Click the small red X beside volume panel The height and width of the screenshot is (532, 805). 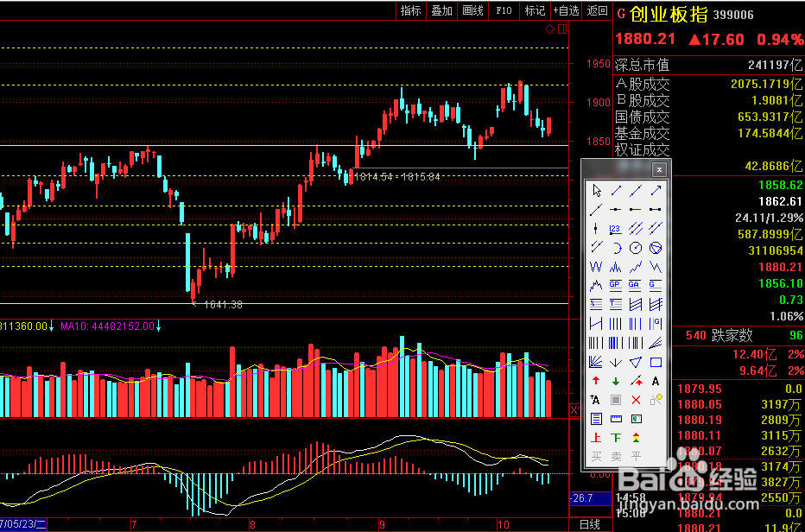tap(574, 409)
